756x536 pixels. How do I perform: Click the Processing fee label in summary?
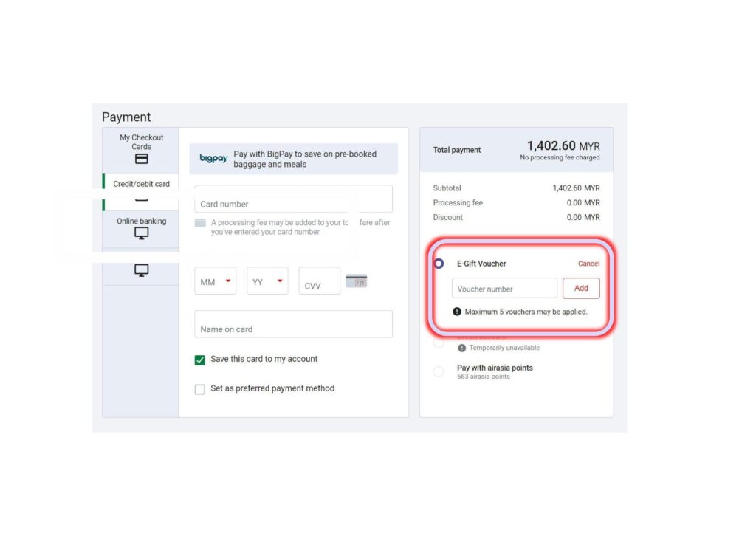[x=458, y=202]
